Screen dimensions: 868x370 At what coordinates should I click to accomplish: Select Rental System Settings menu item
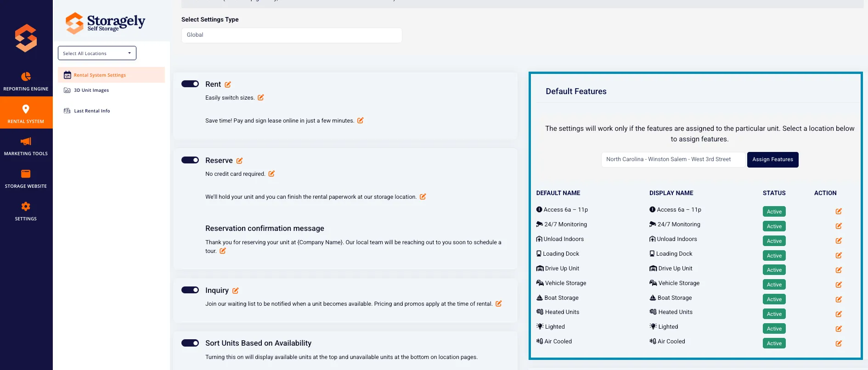pyautogui.click(x=111, y=75)
